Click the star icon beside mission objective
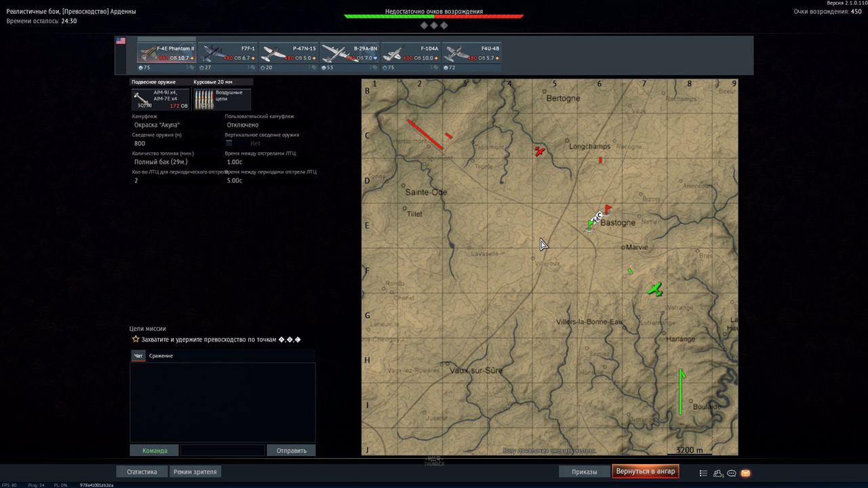 (136, 339)
